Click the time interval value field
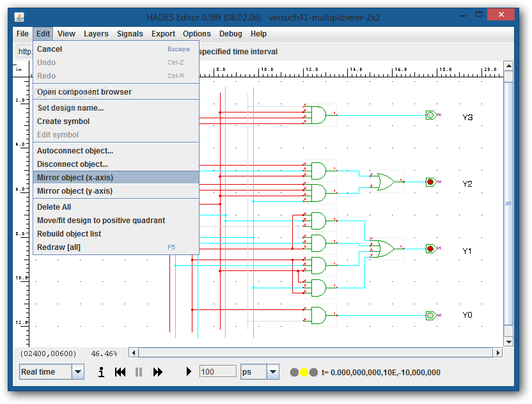Screen dimensions: 532x404 pos(218,372)
